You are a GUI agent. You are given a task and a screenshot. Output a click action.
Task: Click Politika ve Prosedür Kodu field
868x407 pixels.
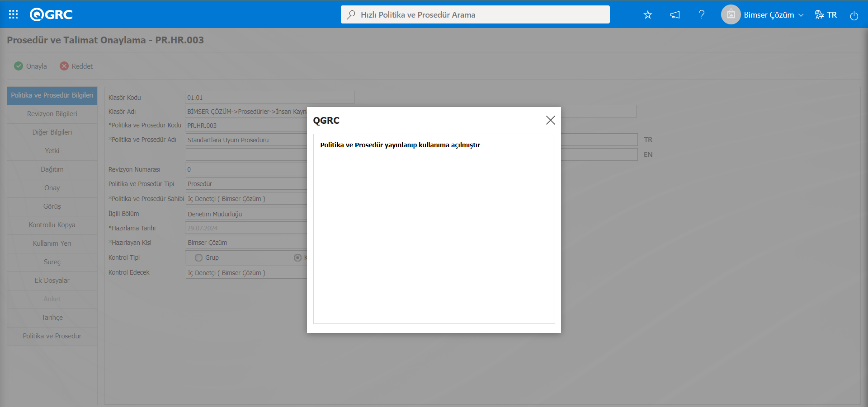(246, 126)
